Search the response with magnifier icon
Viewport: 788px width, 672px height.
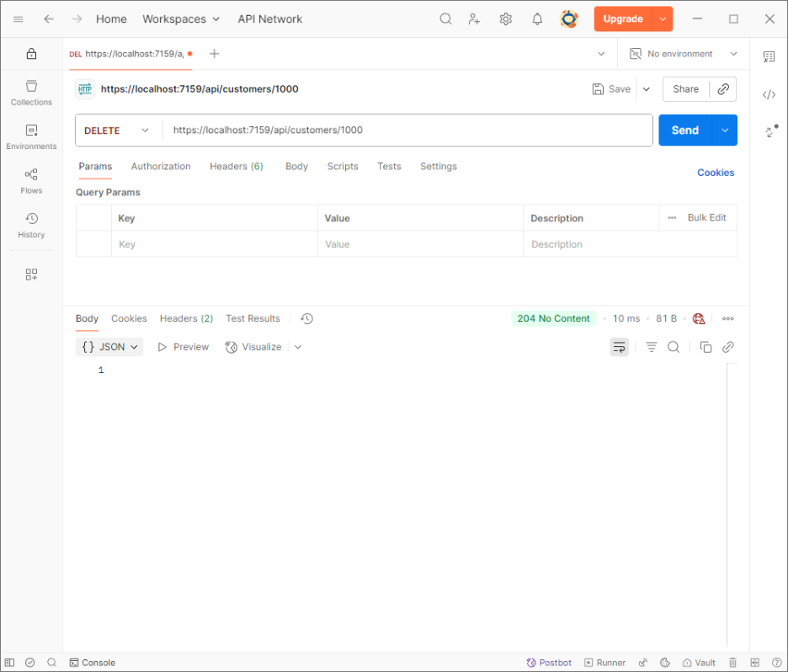click(674, 347)
